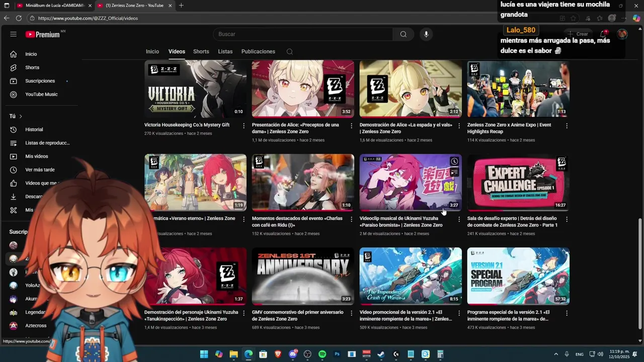Open Windows Start menu

[204, 354]
